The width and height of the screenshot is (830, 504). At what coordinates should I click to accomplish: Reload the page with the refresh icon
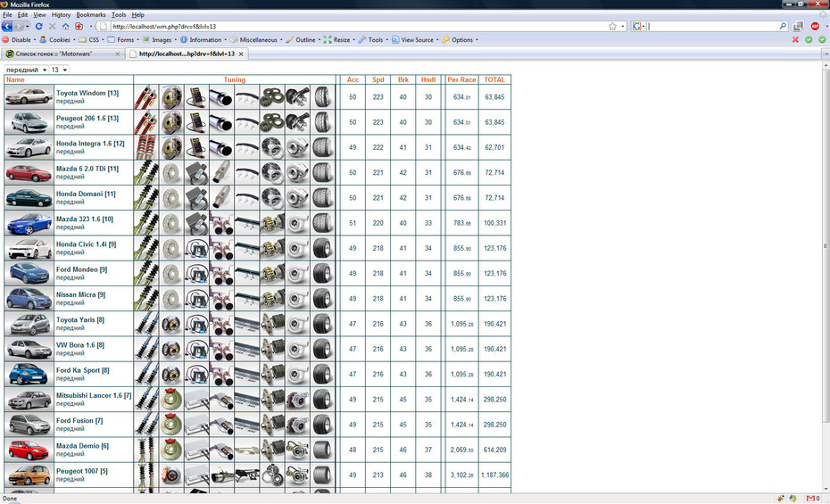(x=38, y=26)
